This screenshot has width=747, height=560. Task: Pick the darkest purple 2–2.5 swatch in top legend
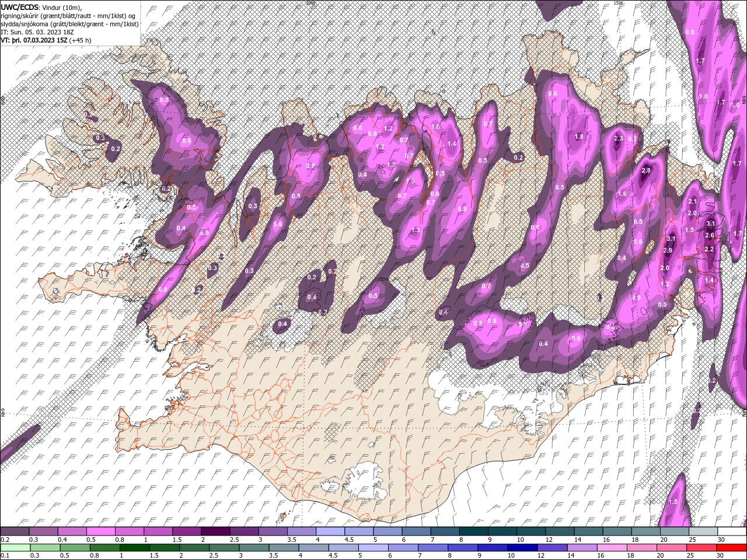pyautogui.click(x=215, y=531)
